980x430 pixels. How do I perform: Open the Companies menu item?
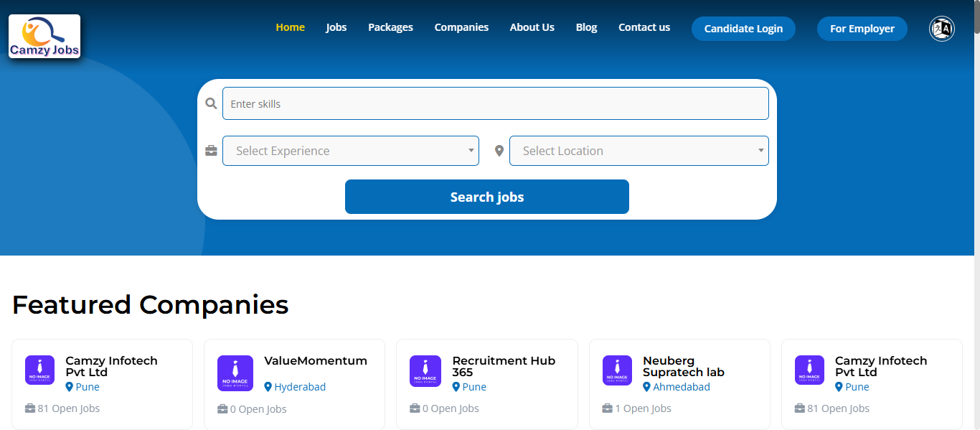(x=461, y=27)
